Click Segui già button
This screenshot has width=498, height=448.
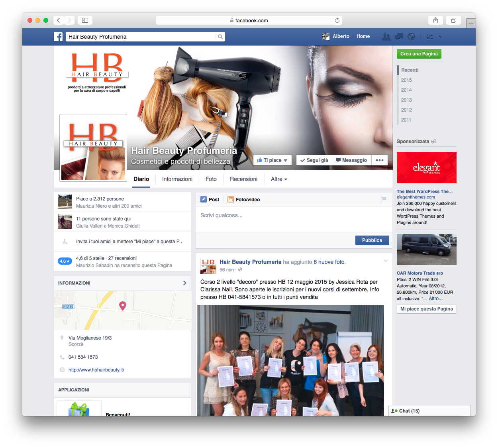pyautogui.click(x=314, y=160)
